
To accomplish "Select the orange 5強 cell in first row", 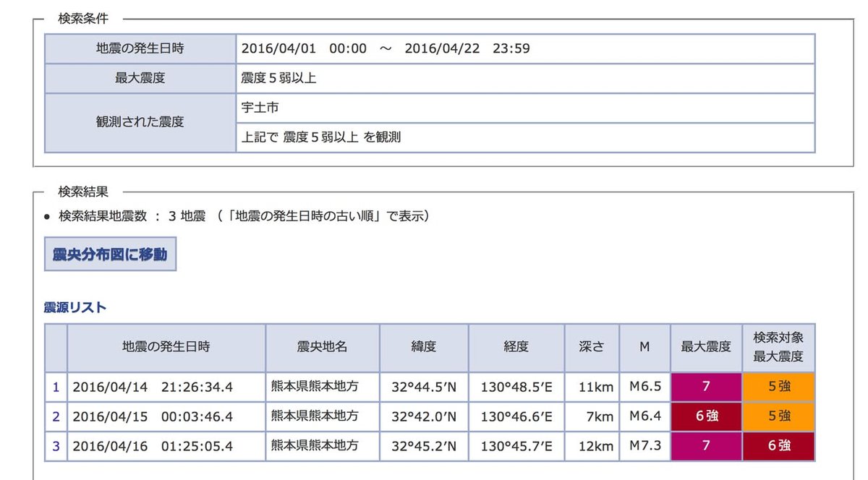I will 778,387.
